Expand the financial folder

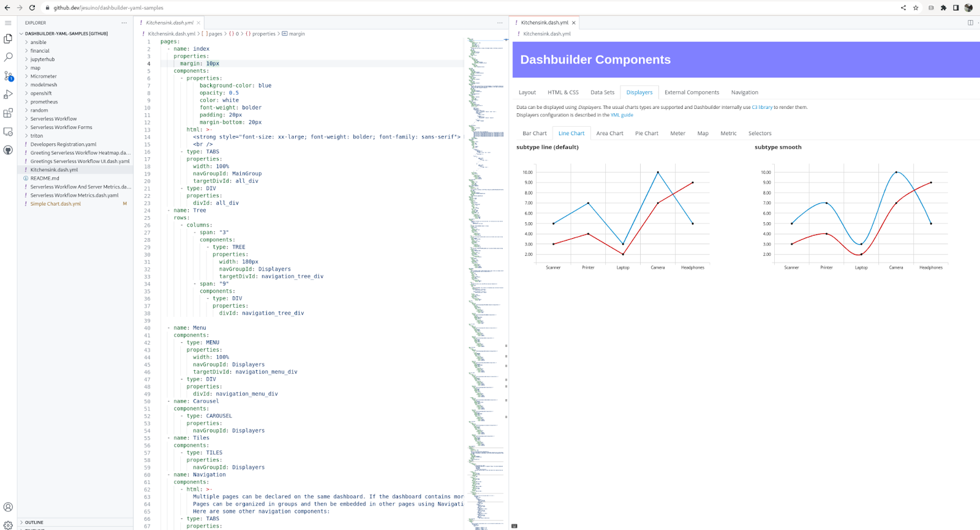pos(40,51)
